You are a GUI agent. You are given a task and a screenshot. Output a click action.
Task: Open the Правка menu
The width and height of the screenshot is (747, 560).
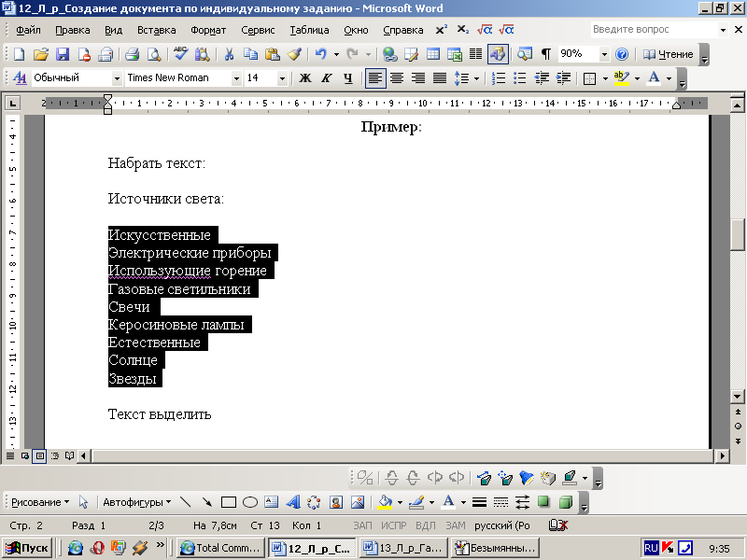[x=73, y=30]
